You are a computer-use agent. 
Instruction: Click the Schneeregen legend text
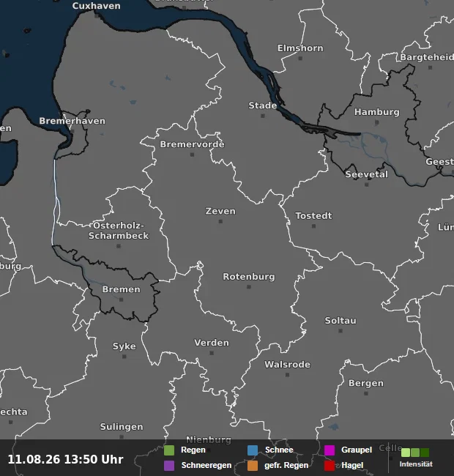coord(206,465)
